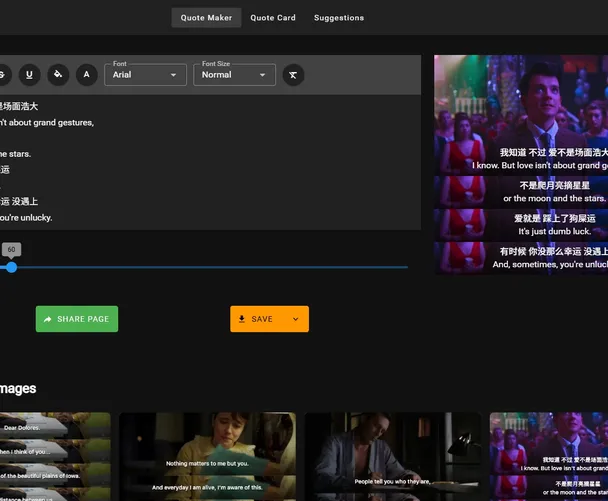The width and height of the screenshot is (608, 501).
Task: Select the editor line ending in 没遇上
Action: click(19, 202)
